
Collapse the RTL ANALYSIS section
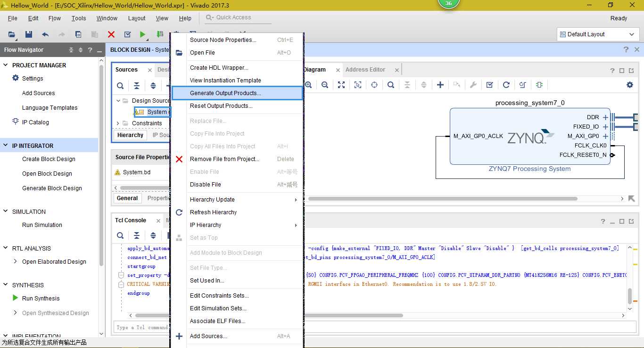tap(6, 248)
